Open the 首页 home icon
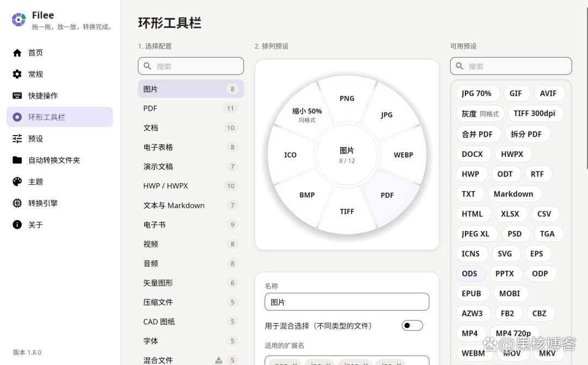This screenshot has height=365, width=588. 17,53
